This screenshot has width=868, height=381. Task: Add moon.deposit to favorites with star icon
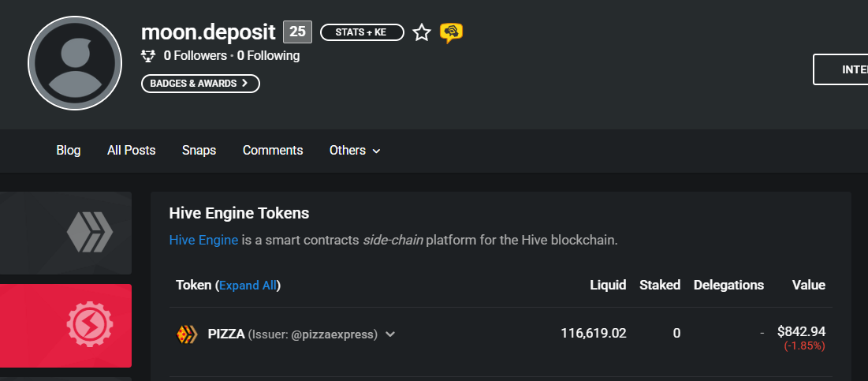422,32
